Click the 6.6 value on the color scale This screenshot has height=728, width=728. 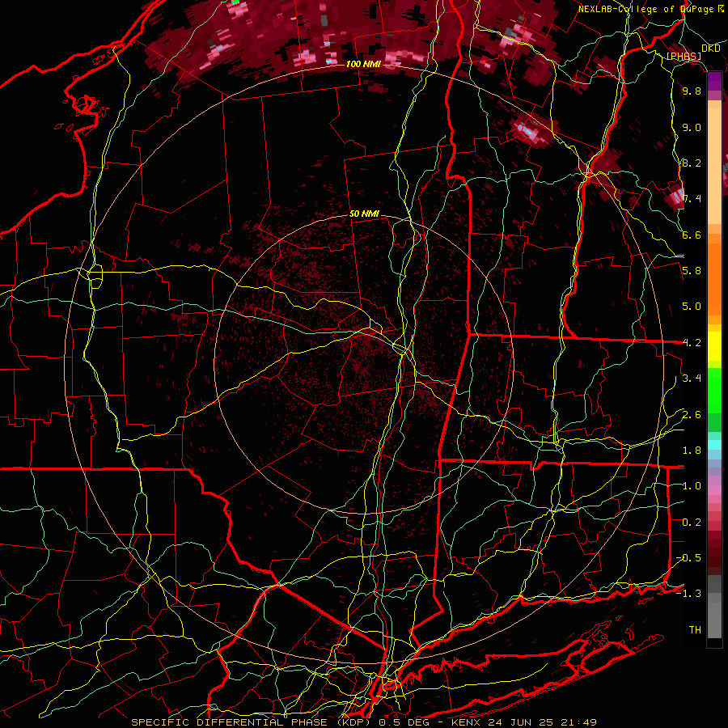[x=692, y=235]
